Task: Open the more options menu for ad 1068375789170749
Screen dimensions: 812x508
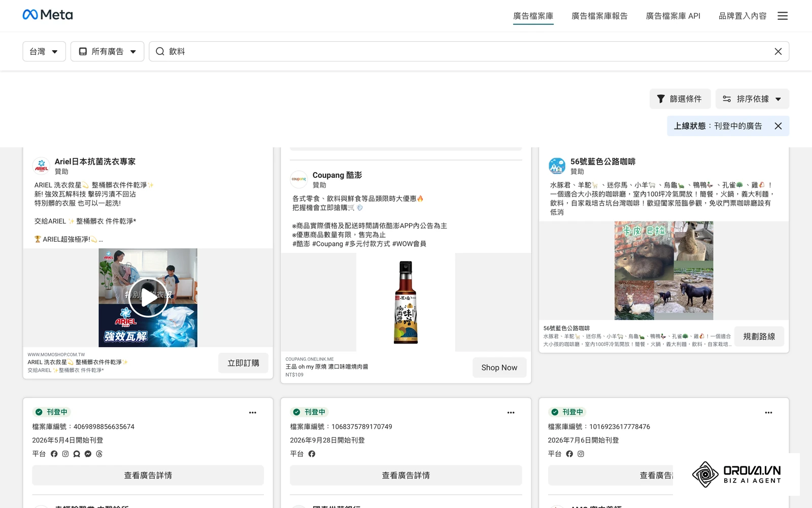Action: coord(511,412)
